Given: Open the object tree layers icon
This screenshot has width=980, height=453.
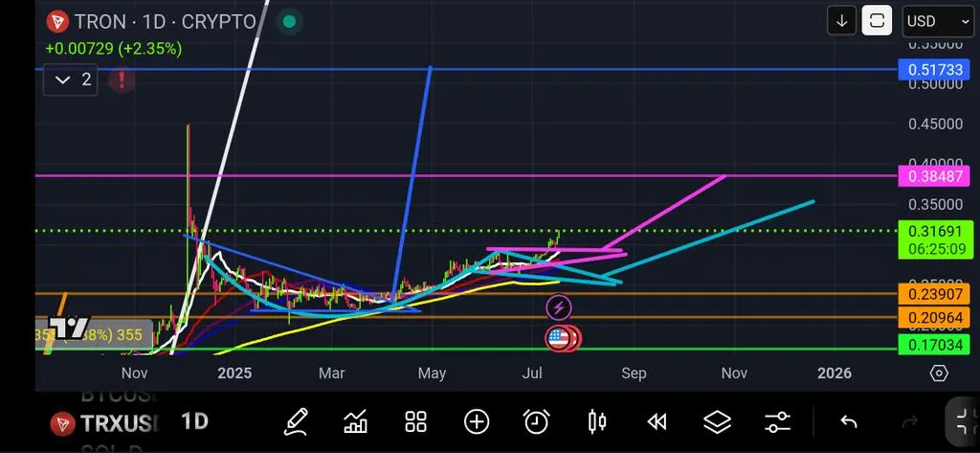Looking at the screenshot, I should [717, 422].
